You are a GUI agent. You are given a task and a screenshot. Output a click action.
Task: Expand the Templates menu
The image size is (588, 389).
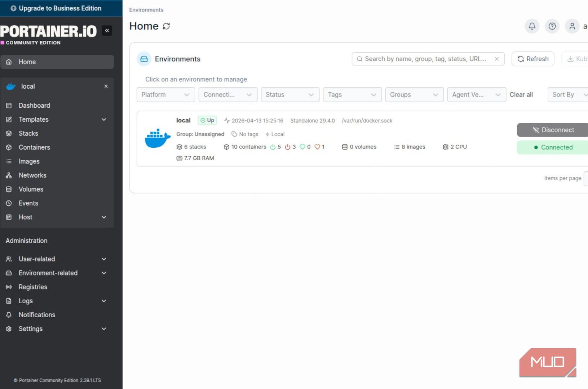coord(57,120)
